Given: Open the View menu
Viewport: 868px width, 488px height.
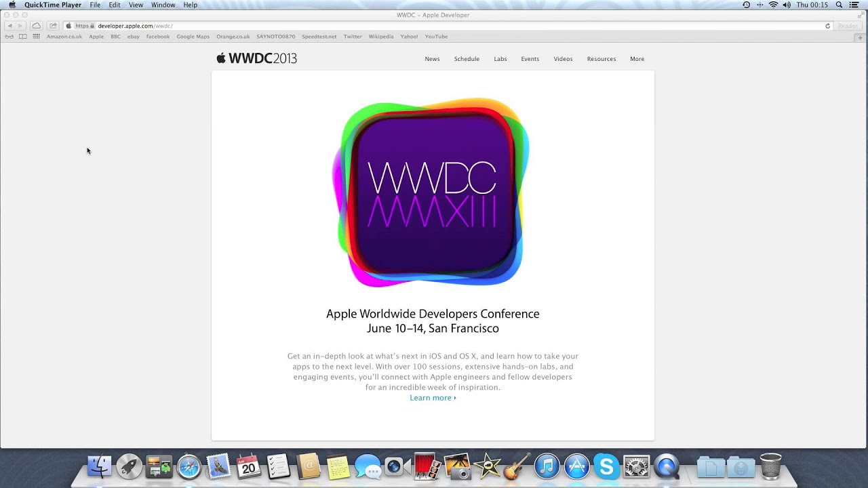Looking at the screenshot, I should pos(136,5).
